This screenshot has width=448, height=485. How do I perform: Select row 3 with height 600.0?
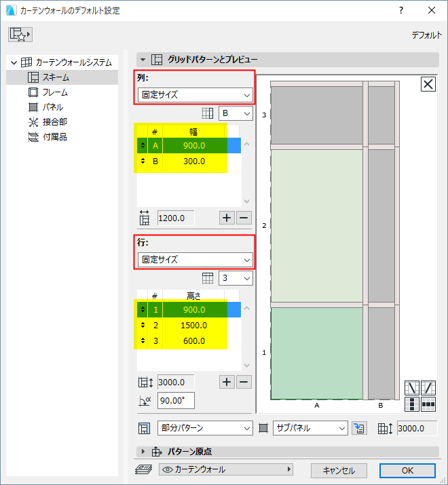pyautogui.click(x=189, y=341)
